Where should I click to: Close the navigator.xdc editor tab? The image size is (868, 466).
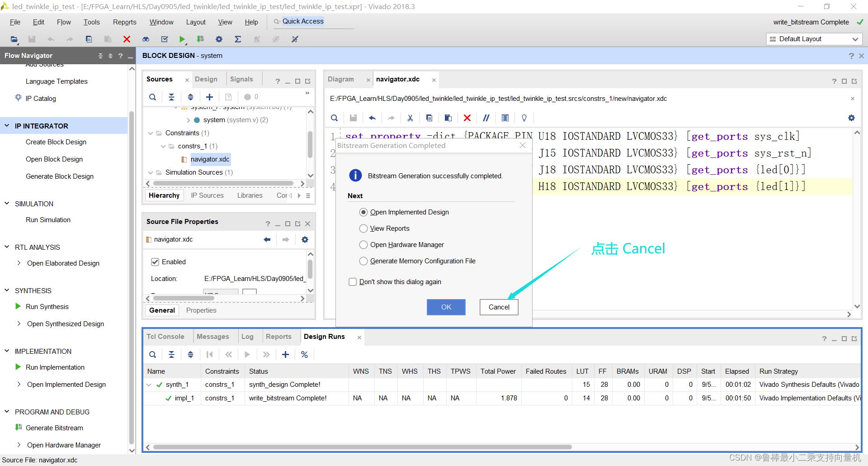(x=434, y=80)
